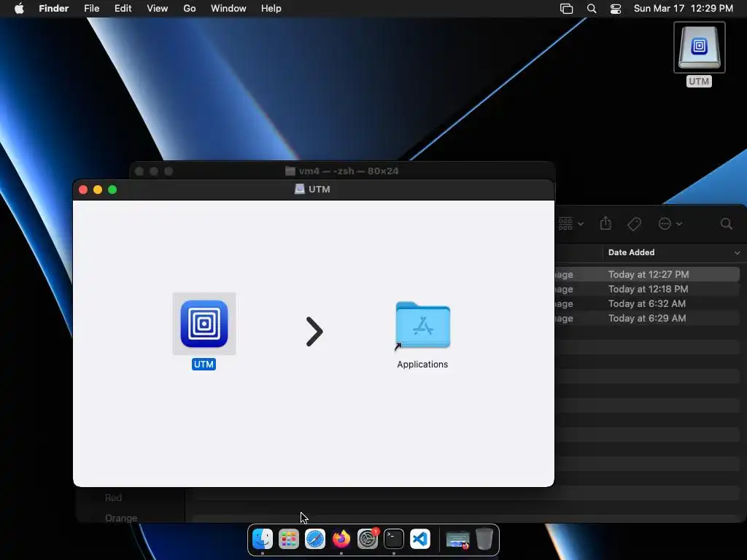Open the Edit menu
This screenshot has height=560, width=747.
(x=123, y=9)
